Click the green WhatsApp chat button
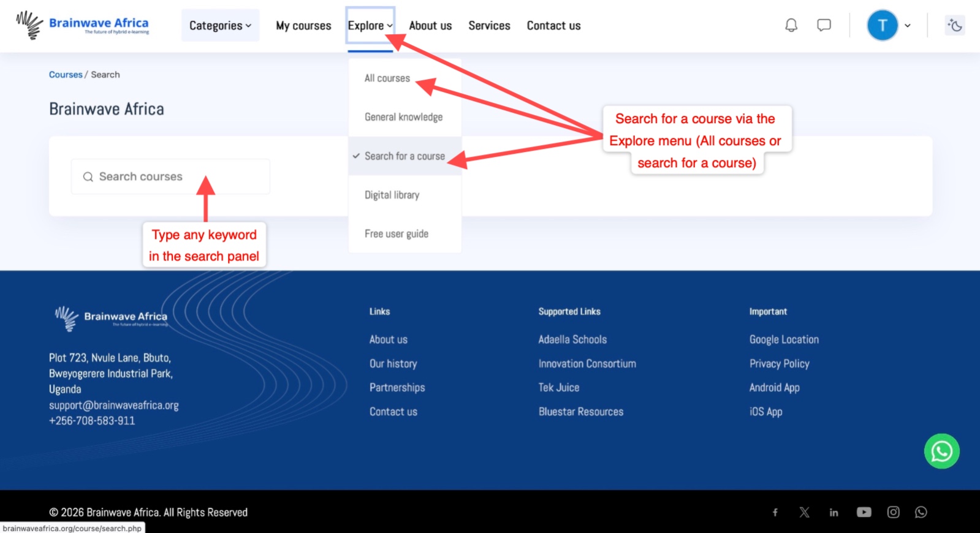 click(x=941, y=452)
